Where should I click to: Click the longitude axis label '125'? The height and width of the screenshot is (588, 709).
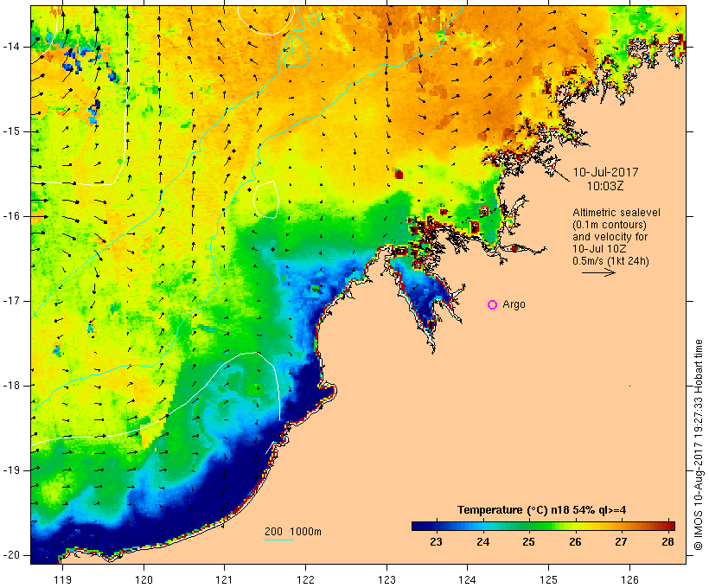[x=548, y=579]
